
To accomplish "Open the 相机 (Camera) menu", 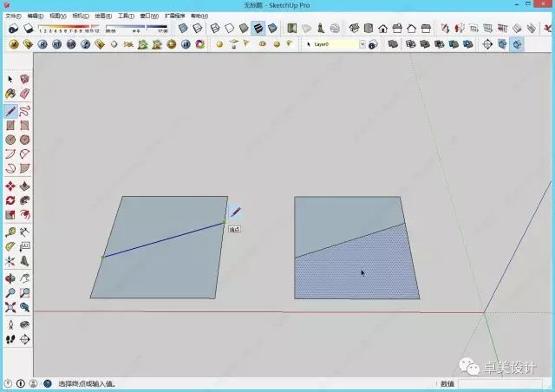I will (x=81, y=16).
